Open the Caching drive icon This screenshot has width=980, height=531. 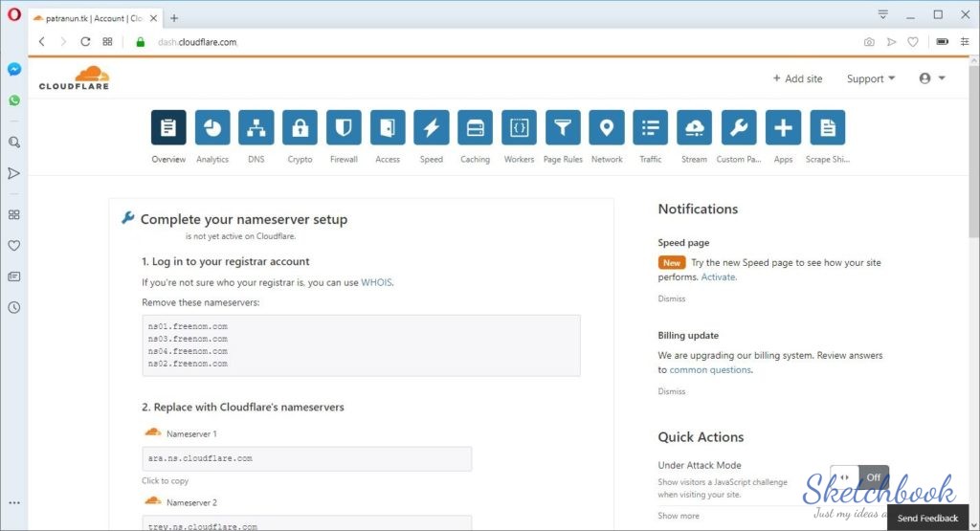click(475, 127)
